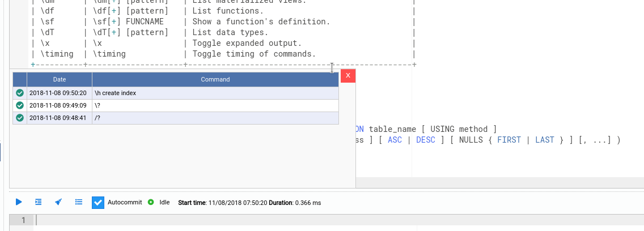Select the '\?' history command
644x231 pixels.
[x=215, y=105]
